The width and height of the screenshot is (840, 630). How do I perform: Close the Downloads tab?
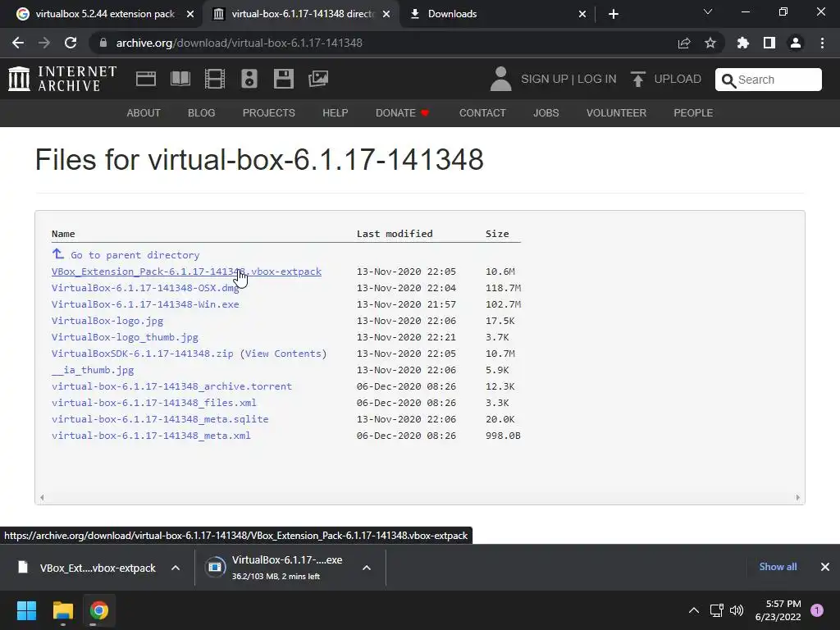[x=582, y=14]
